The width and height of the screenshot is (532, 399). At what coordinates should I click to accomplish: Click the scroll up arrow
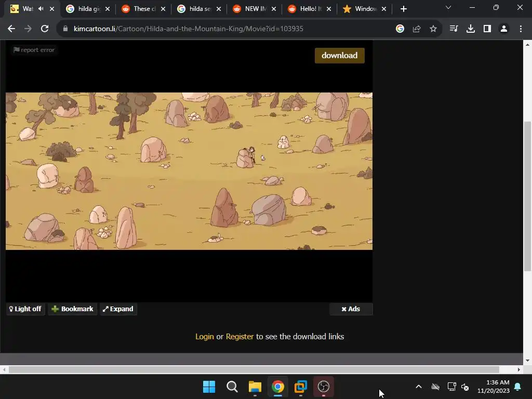[527, 45]
